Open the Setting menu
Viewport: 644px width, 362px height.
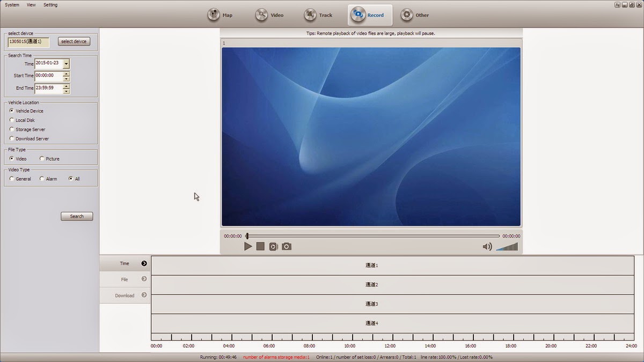click(50, 5)
